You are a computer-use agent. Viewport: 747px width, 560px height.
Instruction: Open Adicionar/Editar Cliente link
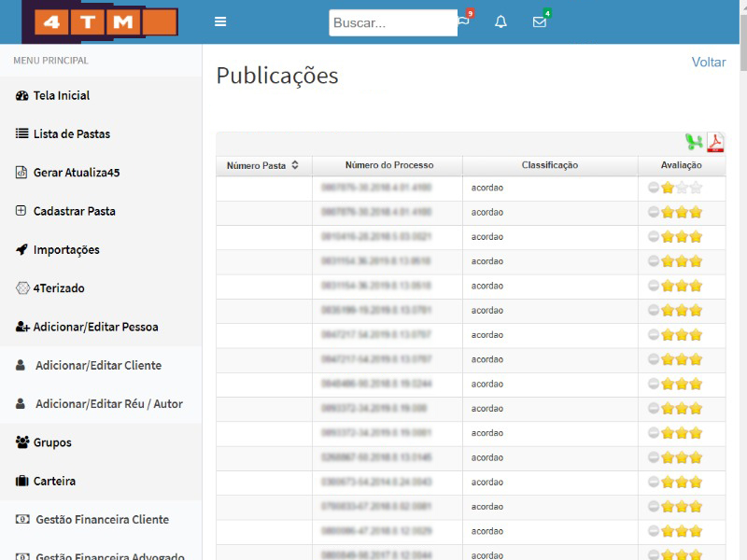tap(98, 366)
